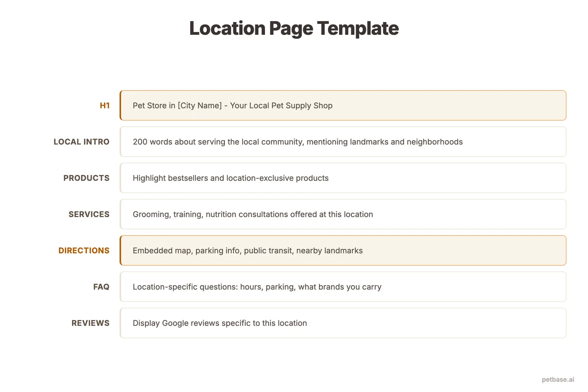588x392 pixels.
Task: Select the H1 section label
Action: click(x=105, y=105)
